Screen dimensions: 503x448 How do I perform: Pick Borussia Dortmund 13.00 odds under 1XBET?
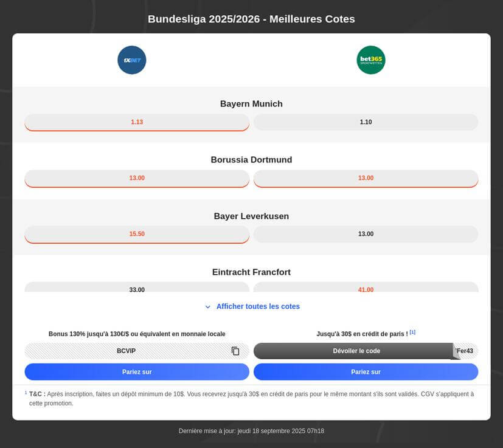pyautogui.click(x=137, y=178)
